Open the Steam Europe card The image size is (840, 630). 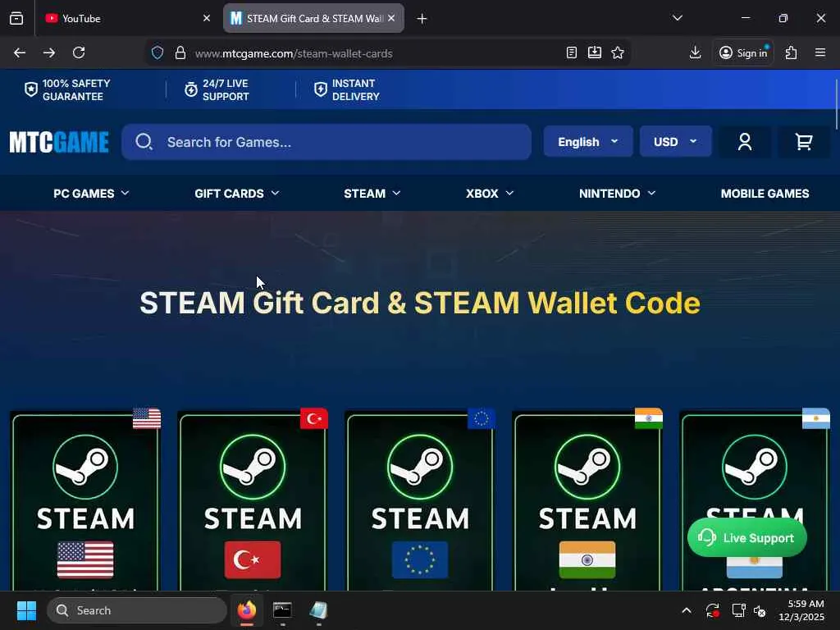419,501
